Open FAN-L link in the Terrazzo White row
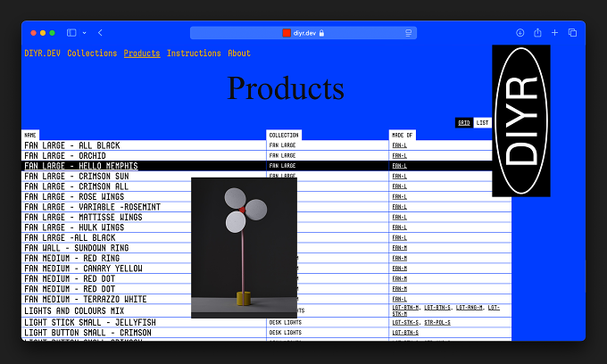This screenshot has width=607, height=364. (x=400, y=299)
